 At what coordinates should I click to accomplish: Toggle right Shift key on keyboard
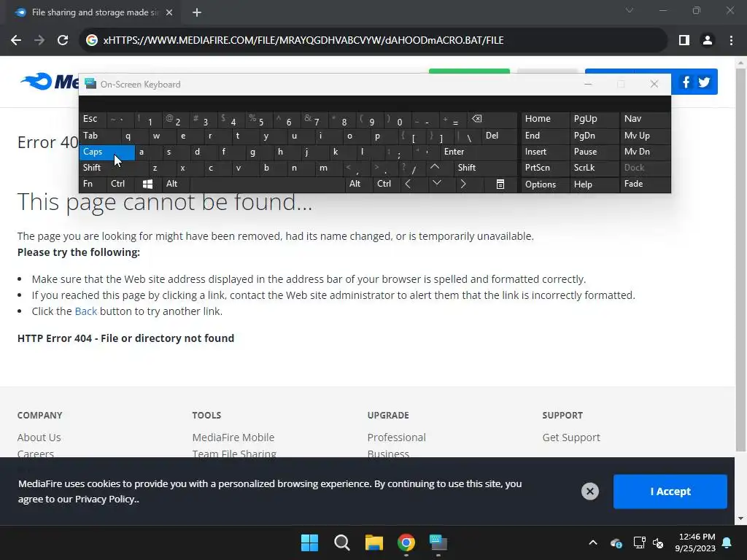(485, 168)
